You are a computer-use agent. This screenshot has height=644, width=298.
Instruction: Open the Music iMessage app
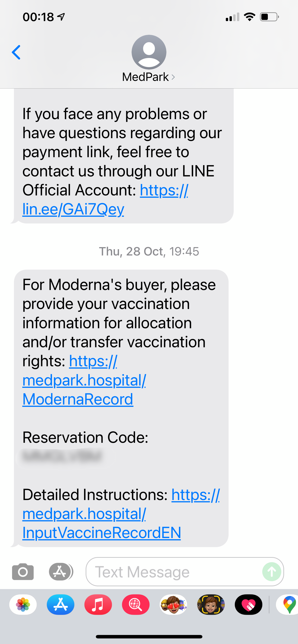tap(98, 605)
